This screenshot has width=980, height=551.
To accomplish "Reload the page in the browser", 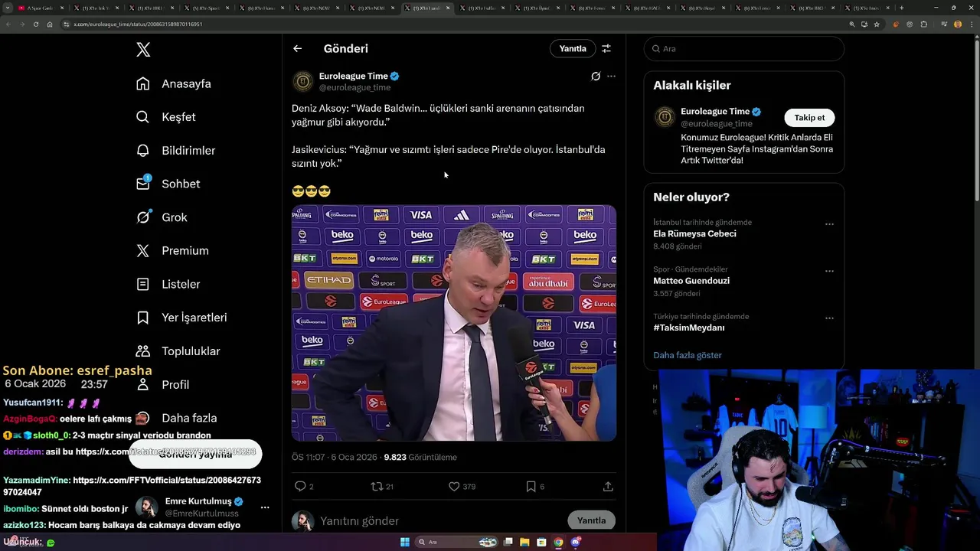I will click(35, 24).
